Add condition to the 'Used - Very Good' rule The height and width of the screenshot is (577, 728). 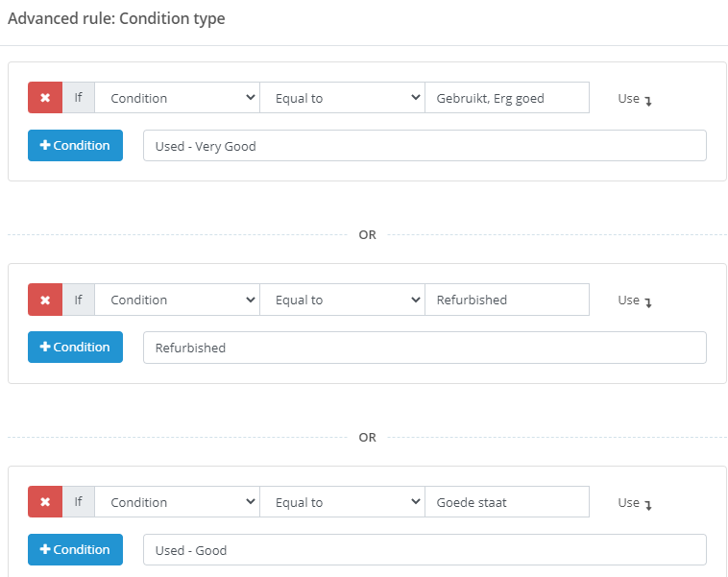[75, 145]
